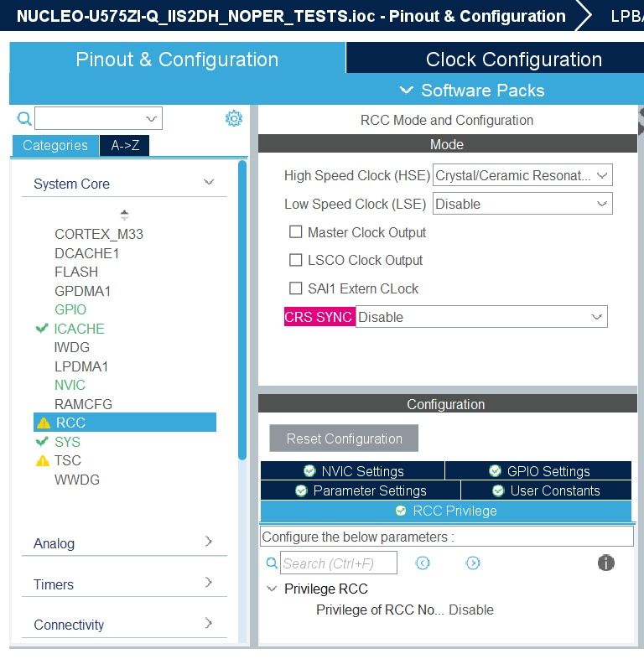This screenshot has width=644, height=659.
Task: Click Reset Configuration button
Action: (x=344, y=438)
